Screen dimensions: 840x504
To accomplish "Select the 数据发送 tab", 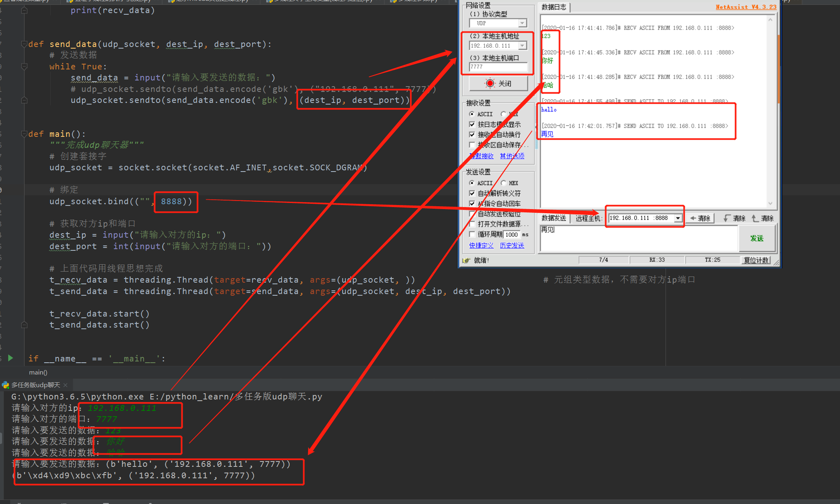I will tap(554, 218).
